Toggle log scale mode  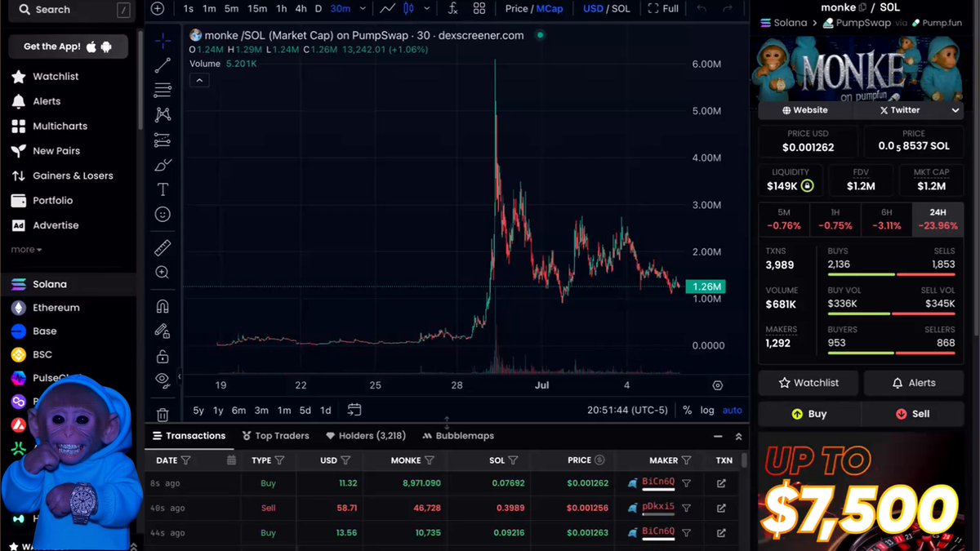click(x=707, y=410)
